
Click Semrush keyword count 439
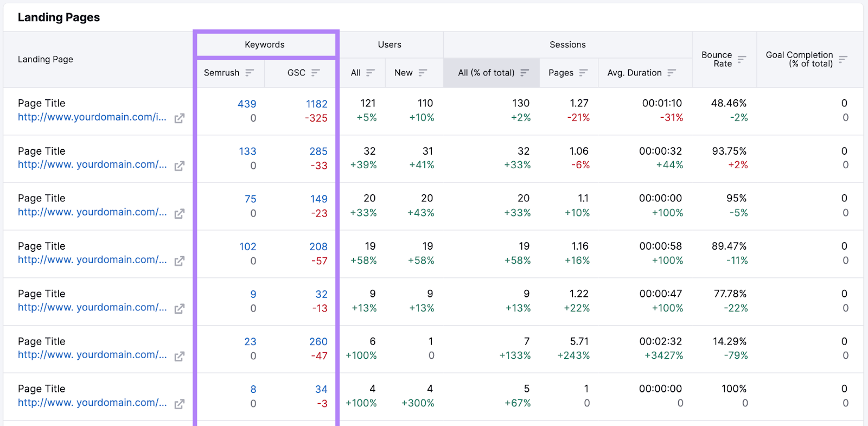[247, 104]
